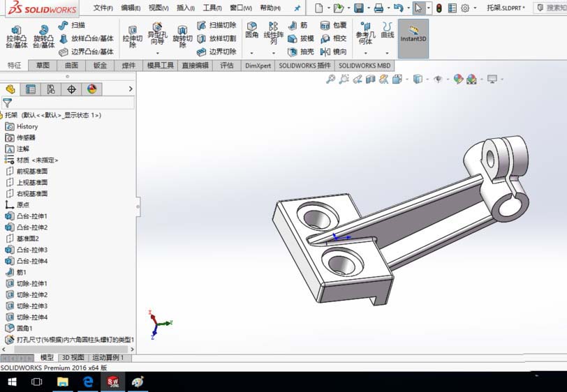Open the View (视图) menu
This screenshot has height=392, width=567.
(159, 8)
